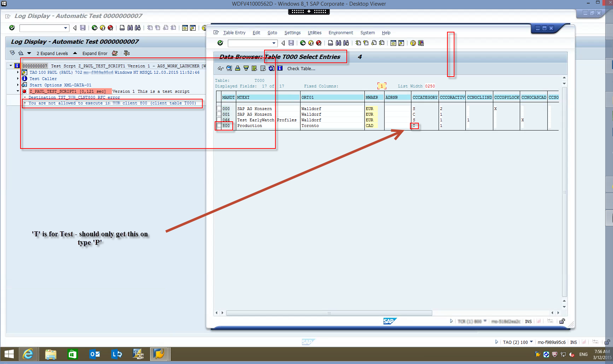The image size is (613, 364).
Task: Click the horizontal scrollbar under the T000 table
Action: point(329,313)
